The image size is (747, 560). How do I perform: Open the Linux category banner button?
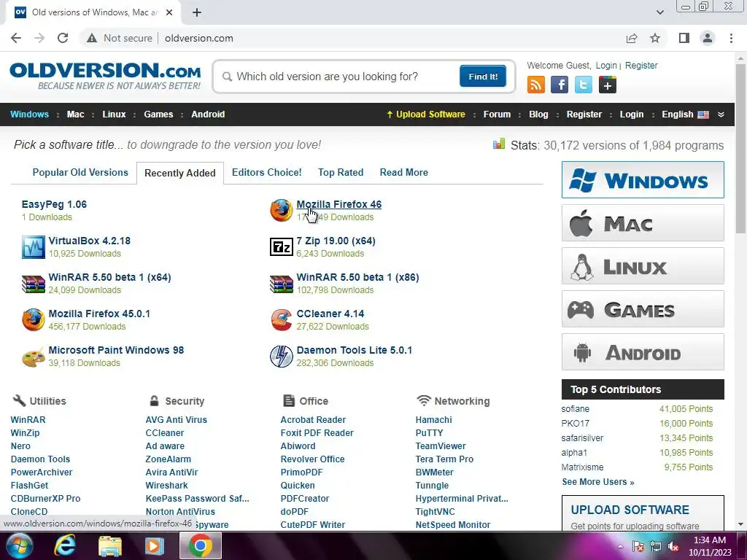coord(643,265)
